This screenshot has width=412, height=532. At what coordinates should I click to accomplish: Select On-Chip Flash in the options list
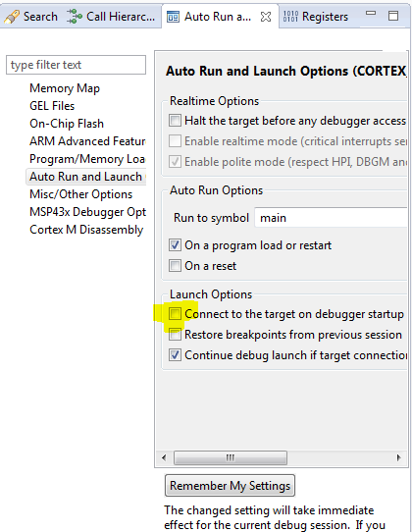click(67, 124)
